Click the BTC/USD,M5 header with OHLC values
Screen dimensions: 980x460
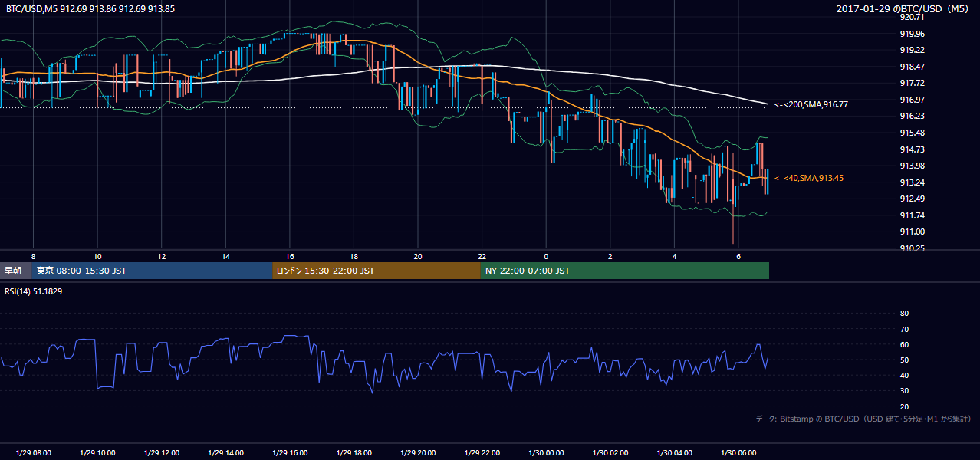pos(90,8)
